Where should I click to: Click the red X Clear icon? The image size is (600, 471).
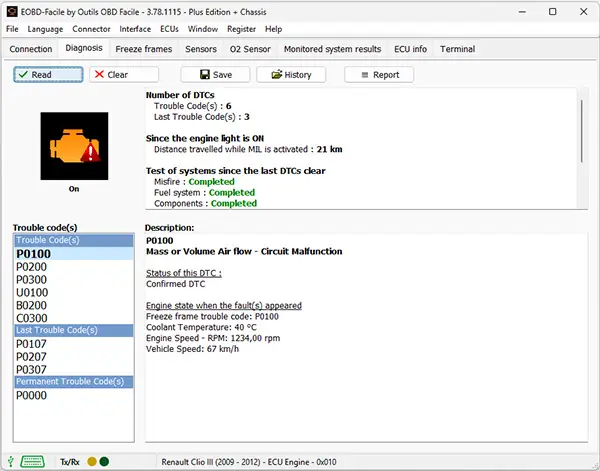tap(98, 75)
